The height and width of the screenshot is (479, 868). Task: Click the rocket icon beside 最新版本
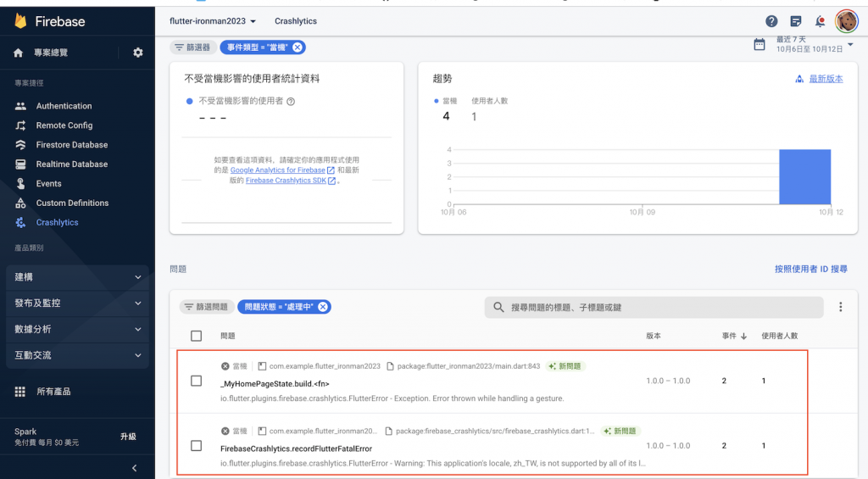799,79
